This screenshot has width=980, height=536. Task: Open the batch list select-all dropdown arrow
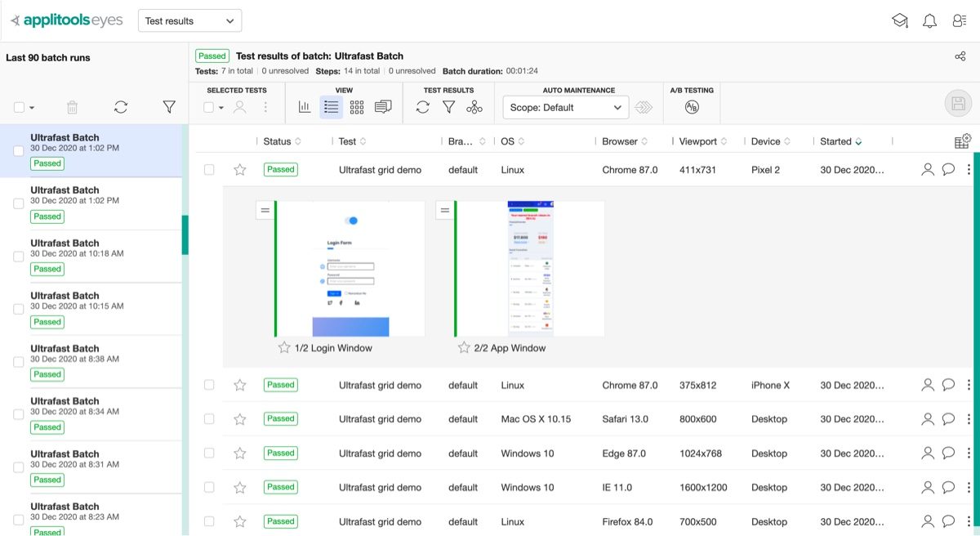32,108
